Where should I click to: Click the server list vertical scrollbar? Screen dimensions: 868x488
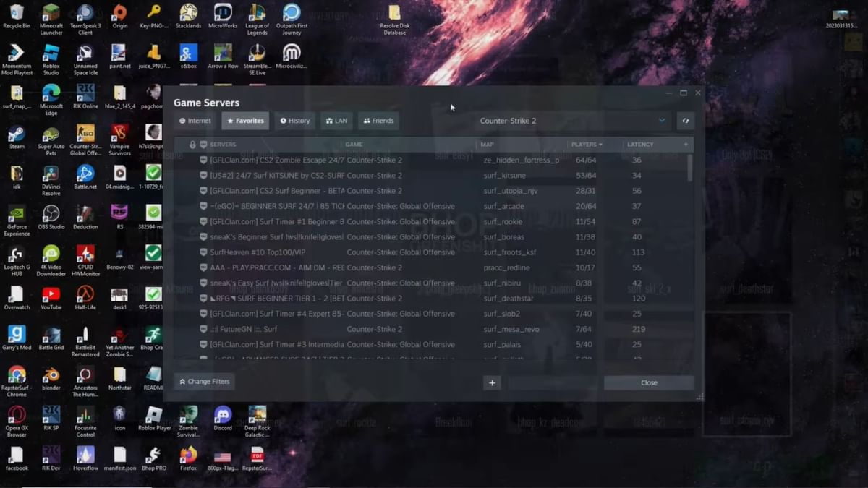(x=689, y=168)
